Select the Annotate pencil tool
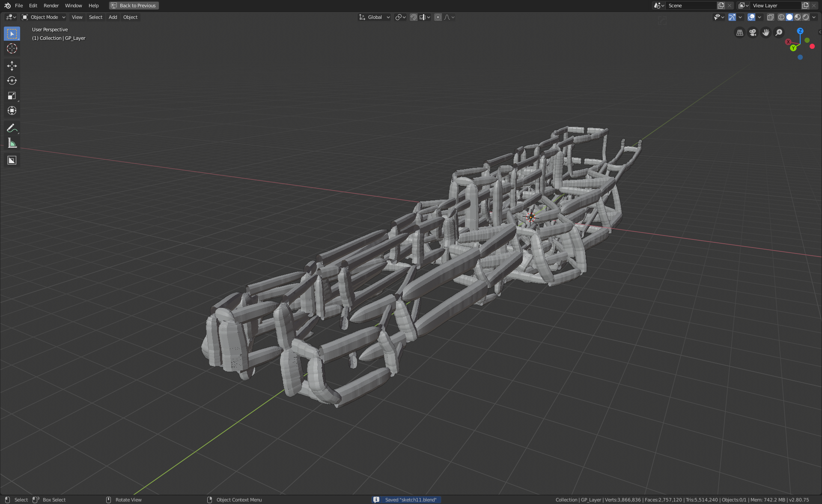This screenshot has height=504, width=822. (x=12, y=128)
